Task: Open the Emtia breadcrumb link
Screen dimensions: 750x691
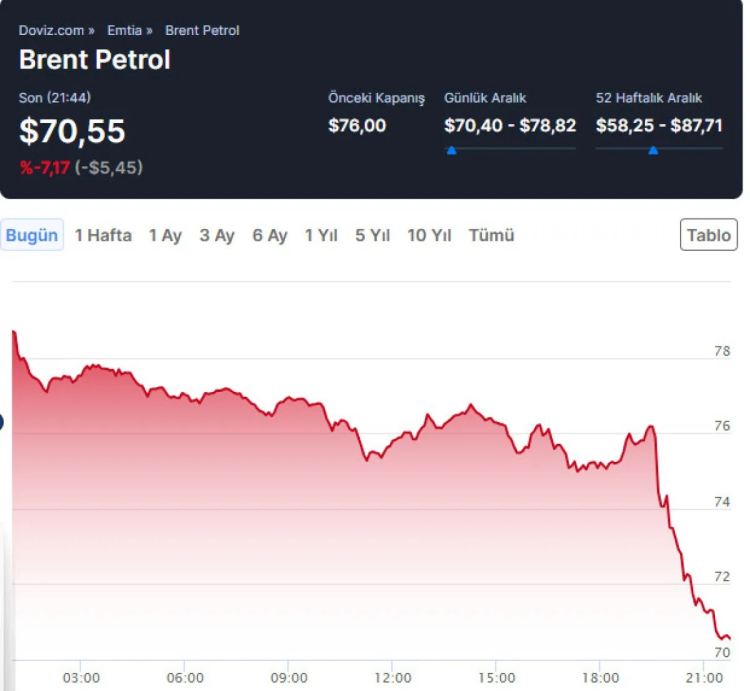Action: [124, 30]
